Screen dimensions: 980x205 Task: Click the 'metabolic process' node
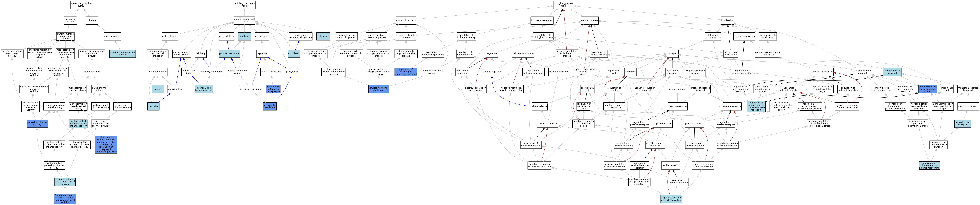click(406, 21)
